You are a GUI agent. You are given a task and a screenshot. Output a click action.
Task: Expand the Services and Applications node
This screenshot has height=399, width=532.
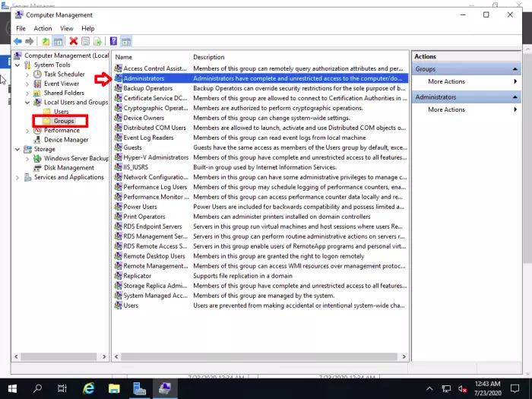[17, 177]
